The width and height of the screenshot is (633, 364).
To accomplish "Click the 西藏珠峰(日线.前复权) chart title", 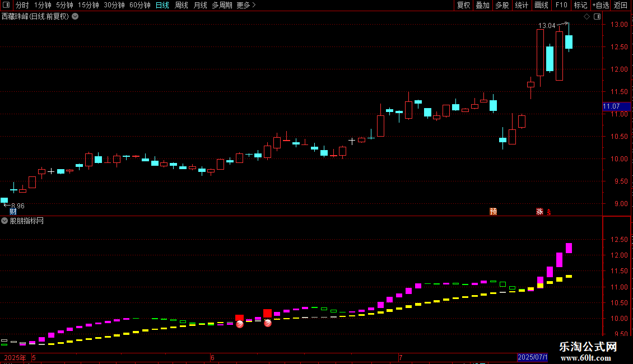I will tap(35, 17).
